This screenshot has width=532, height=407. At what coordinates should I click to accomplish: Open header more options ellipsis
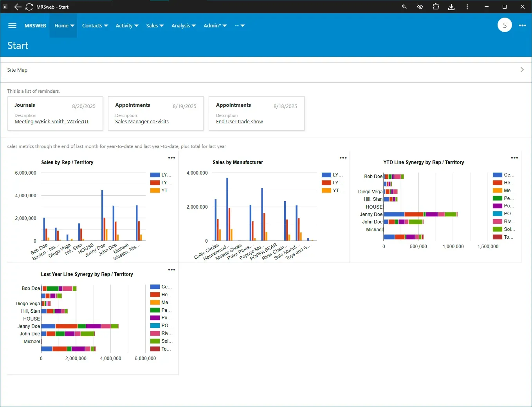tap(523, 25)
